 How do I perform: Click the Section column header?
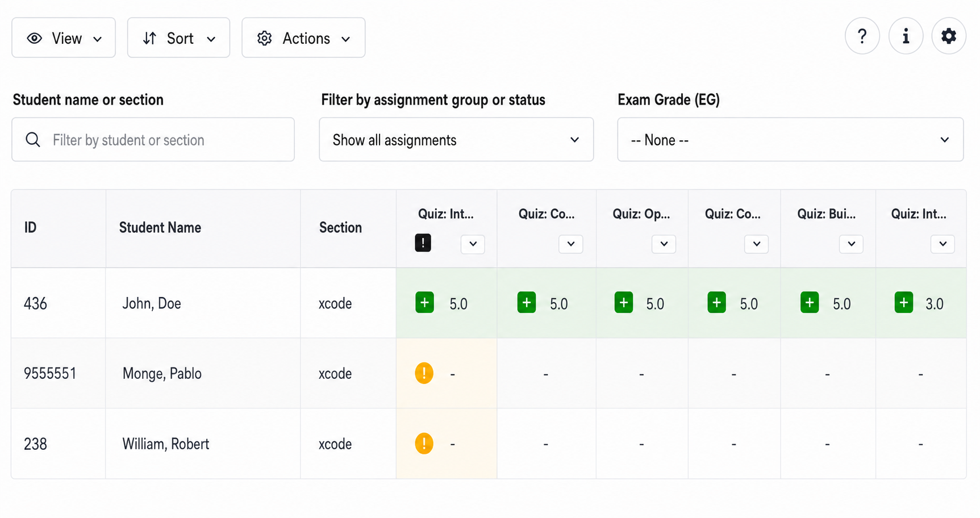tap(340, 228)
